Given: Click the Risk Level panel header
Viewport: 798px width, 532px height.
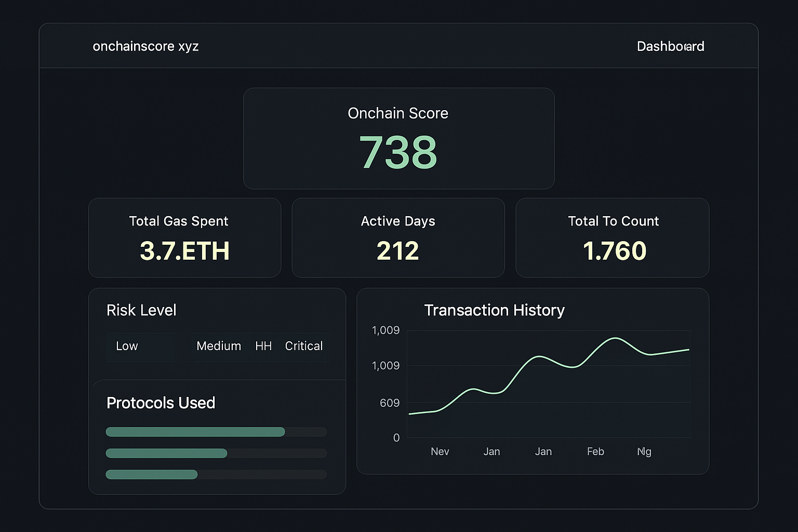Looking at the screenshot, I should point(141,310).
